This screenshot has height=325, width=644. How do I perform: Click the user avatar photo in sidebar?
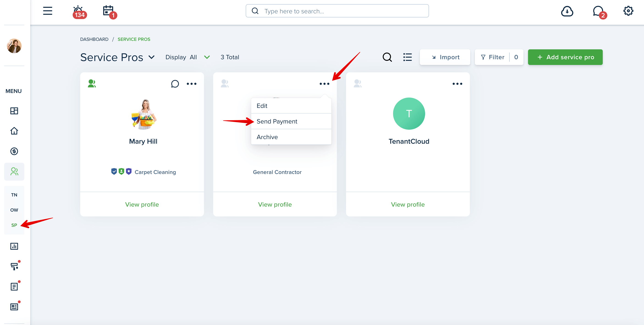(x=14, y=46)
